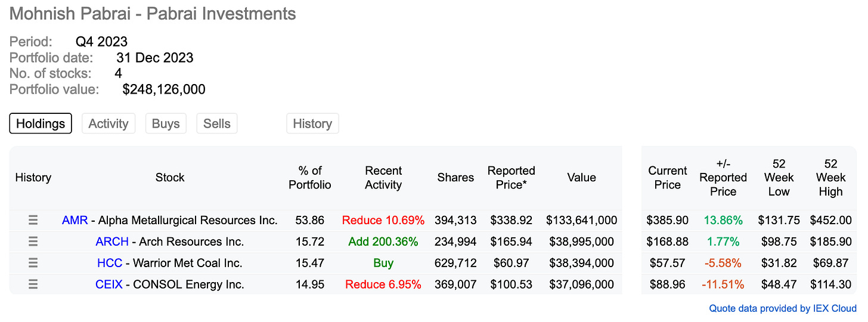Viewport: 868px width, 322px height.
Task: Click shares value 234,994
Action: (x=456, y=242)
